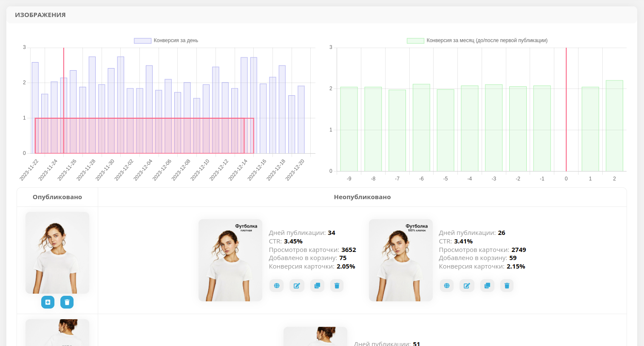Click the trash icon for the 34-day image

click(x=337, y=286)
